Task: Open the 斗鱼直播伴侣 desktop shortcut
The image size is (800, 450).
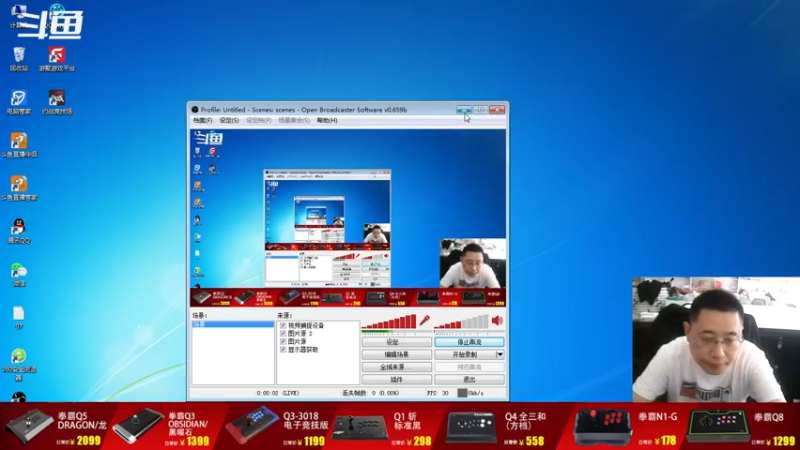Action: click(19, 144)
